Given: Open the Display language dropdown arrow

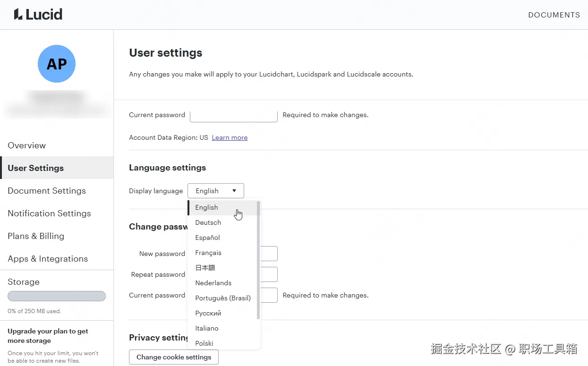Looking at the screenshot, I should (234, 191).
